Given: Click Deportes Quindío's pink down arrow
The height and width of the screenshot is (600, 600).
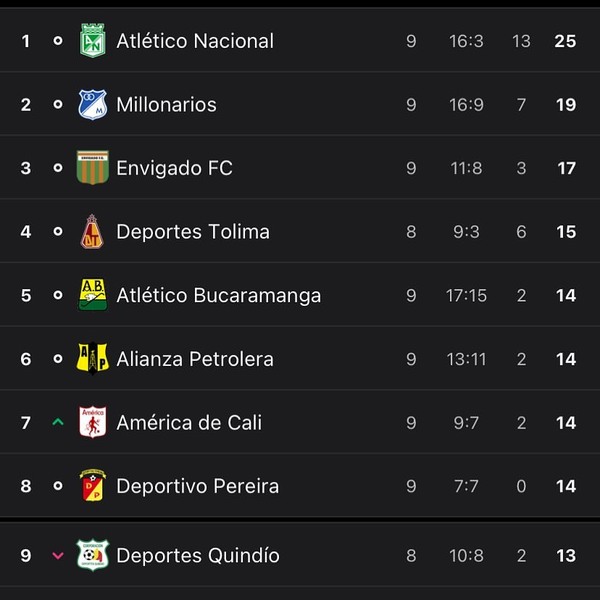Looking at the screenshot, I should click(58, 555).
